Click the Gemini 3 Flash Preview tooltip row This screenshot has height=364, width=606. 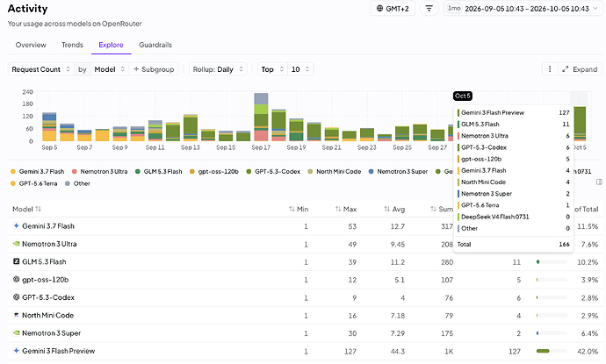pyautogui.click(x=513, y=113)
